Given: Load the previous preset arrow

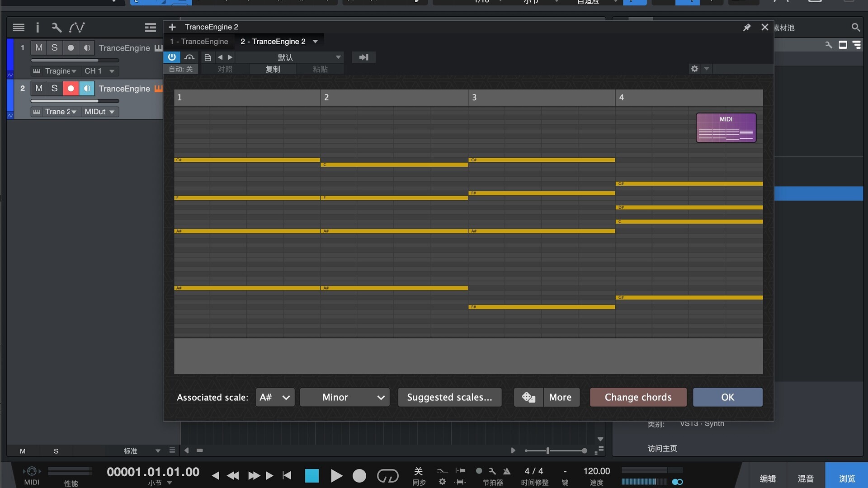Looking at the screenshot, I should (220, 57).
